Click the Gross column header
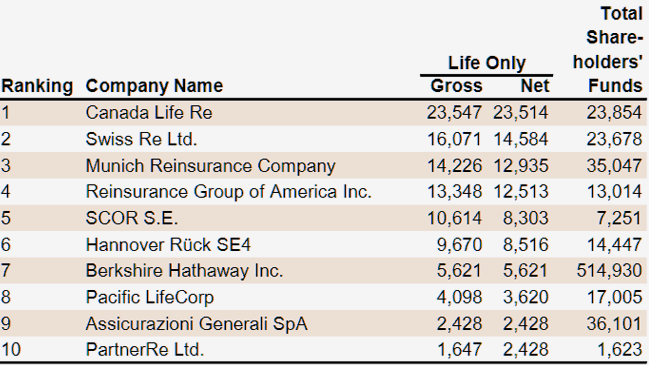Viewport: 649px width, 365px height. click(x=456, y=86)
